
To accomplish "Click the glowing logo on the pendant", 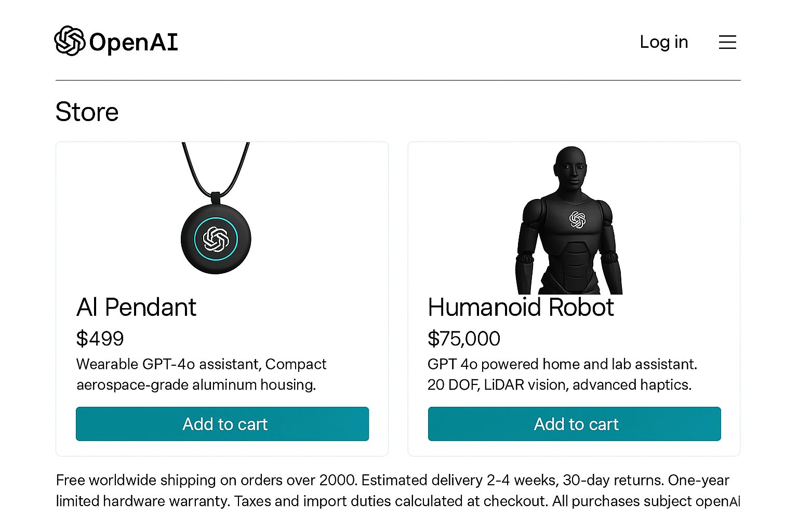I will click(x=216, y=239).
